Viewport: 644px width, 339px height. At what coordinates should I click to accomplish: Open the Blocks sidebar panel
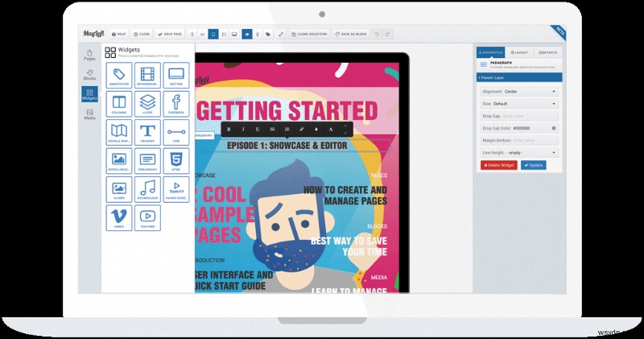(x=89, y=75)
